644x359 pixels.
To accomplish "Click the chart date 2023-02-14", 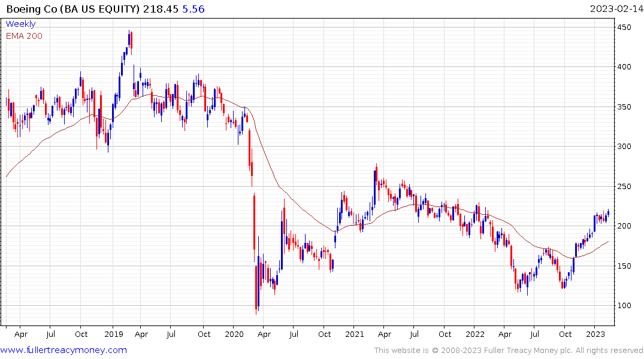I will [616, 9].
